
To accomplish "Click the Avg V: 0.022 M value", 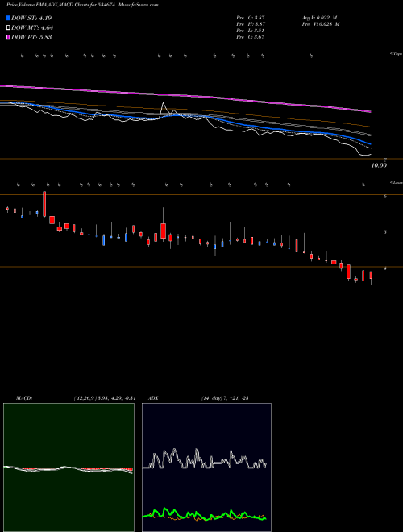I will tap(320, 18).
